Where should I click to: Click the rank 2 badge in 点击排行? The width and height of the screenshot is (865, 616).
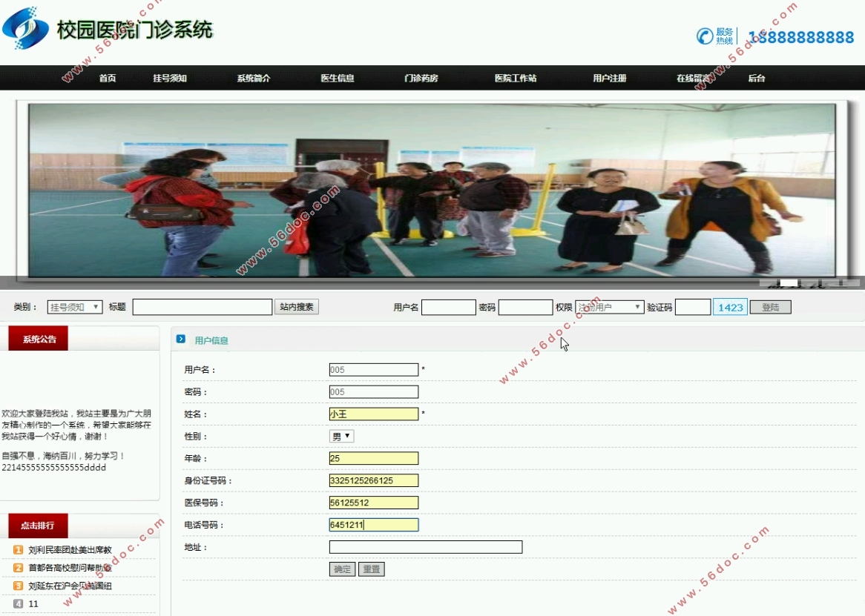point(19,568)
